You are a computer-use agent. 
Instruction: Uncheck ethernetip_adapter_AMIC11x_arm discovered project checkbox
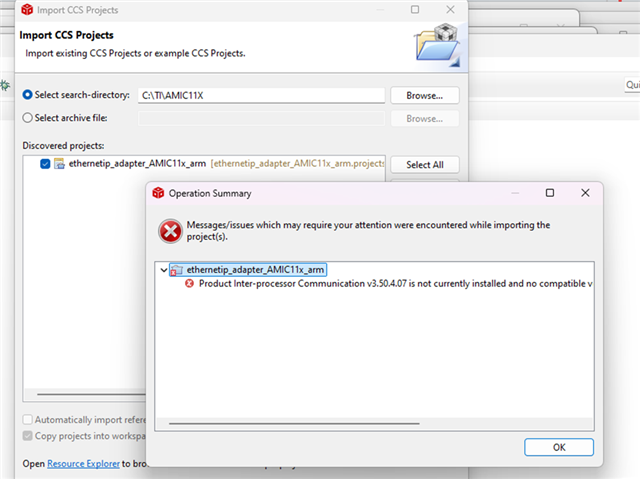(45, 164)
